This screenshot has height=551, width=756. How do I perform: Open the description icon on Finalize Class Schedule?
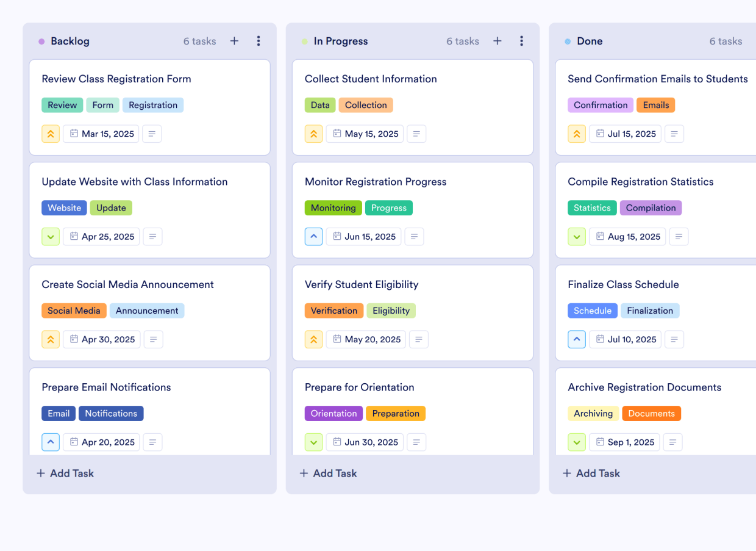[x=674, y=339]
